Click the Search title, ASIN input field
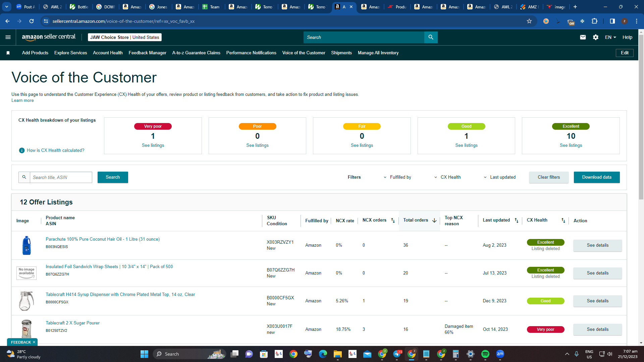644x362 pixels. pos(61,177)
